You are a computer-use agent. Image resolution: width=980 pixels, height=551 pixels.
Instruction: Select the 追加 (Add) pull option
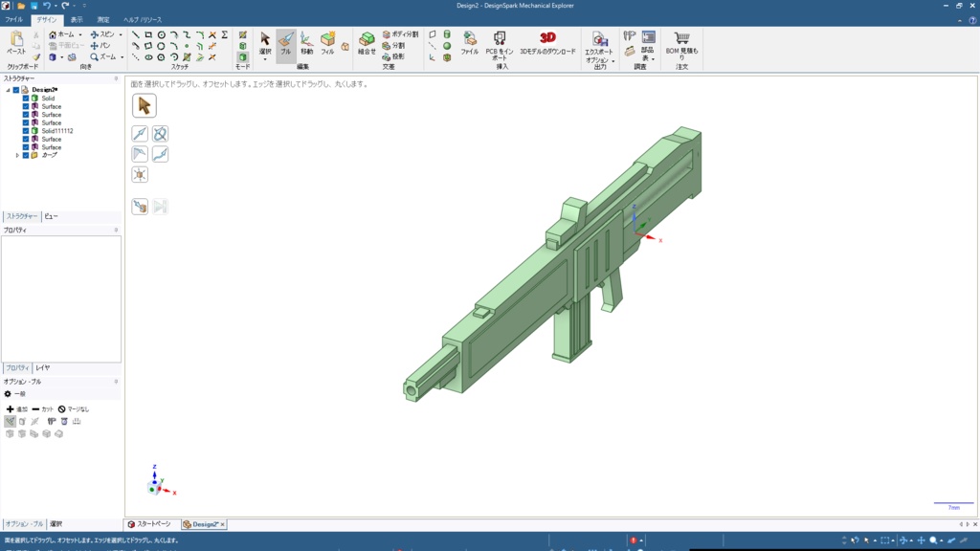point(17,409)
